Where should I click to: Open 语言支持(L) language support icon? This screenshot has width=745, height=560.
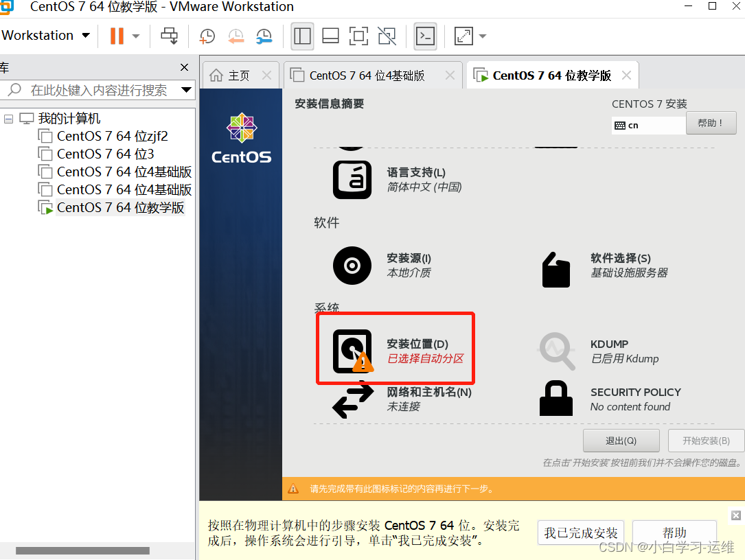(x=352, y=180)
